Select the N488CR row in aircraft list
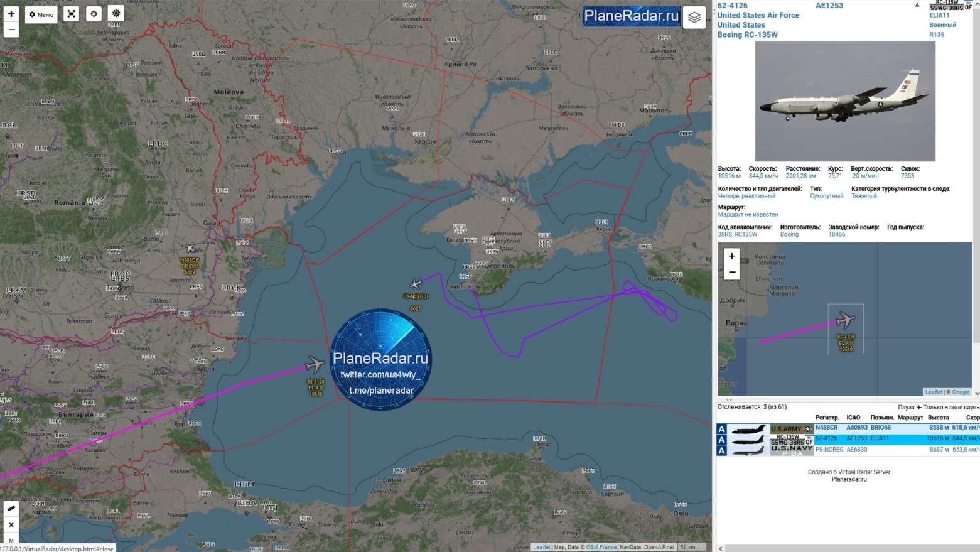 click(x=848, y=428)
